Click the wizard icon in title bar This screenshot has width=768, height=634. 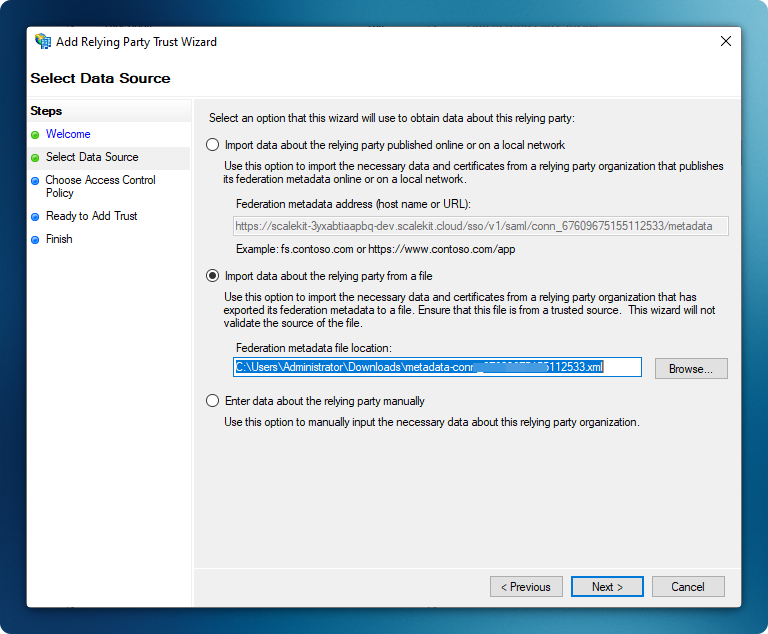42,42
